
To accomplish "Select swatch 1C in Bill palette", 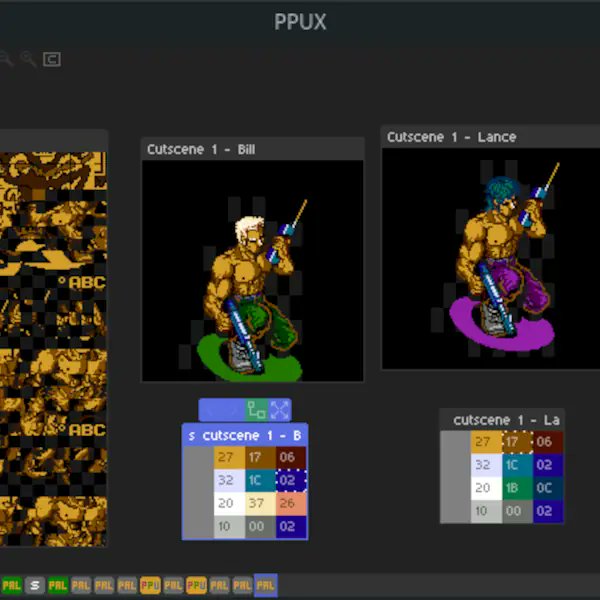I will click(260, 481).
